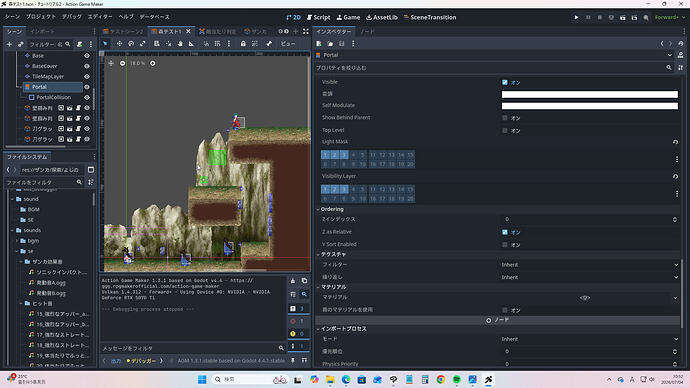Zoom out the viewport with minus icon
The height and width of the screenshot is (388, 690).
tap(122, 63)
